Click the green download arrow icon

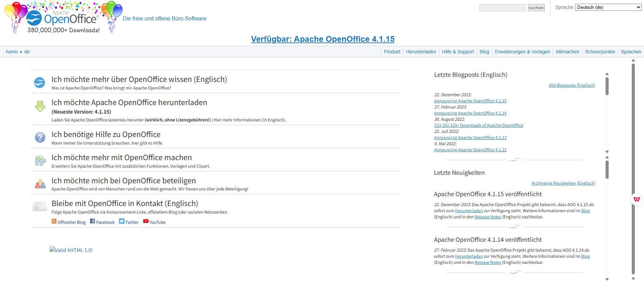click(x=40, y=106)
